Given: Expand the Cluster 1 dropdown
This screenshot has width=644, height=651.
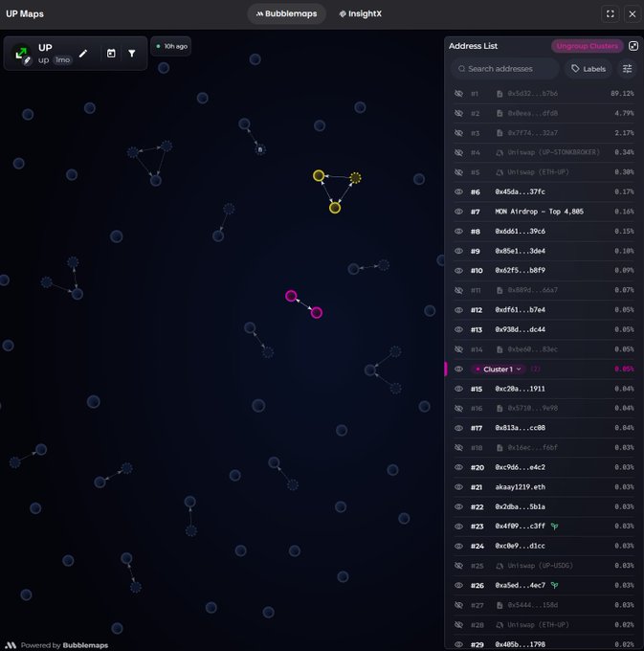Looking at the screenshot, I should click(499, 370).
